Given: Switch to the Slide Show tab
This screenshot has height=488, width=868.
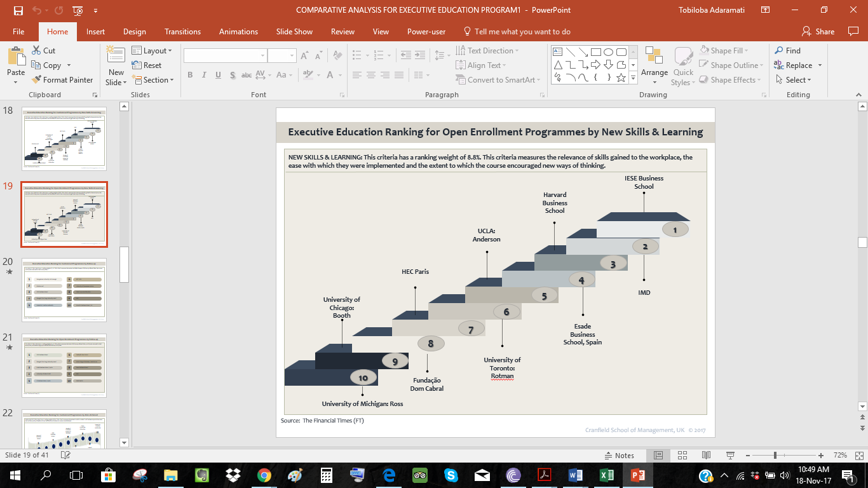Looking at the screenshot, I should (294, 32).
